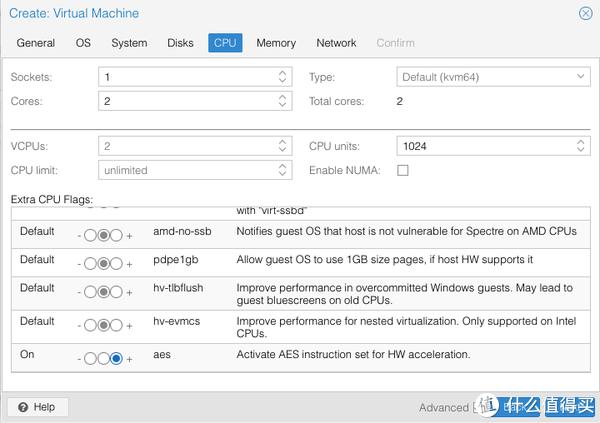
Task: Click the aes flag name
Action: (x=162, y=354)
